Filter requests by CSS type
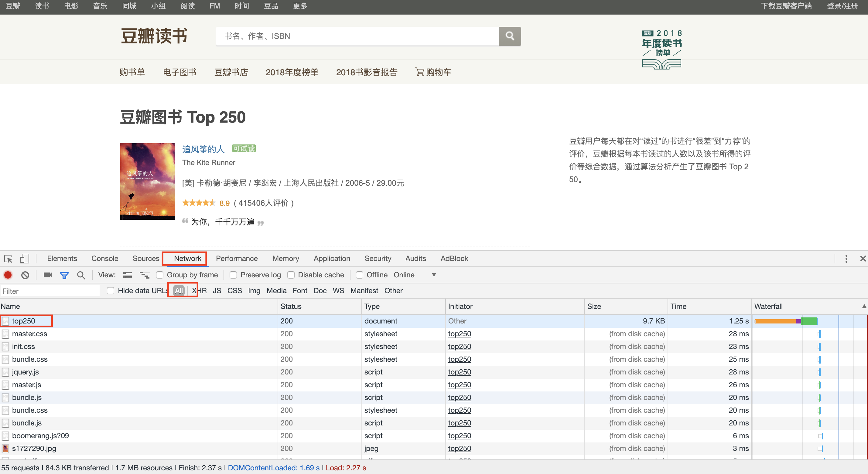Image resolution: width=868 pixels, height=474 pixels. click(234, 290)
